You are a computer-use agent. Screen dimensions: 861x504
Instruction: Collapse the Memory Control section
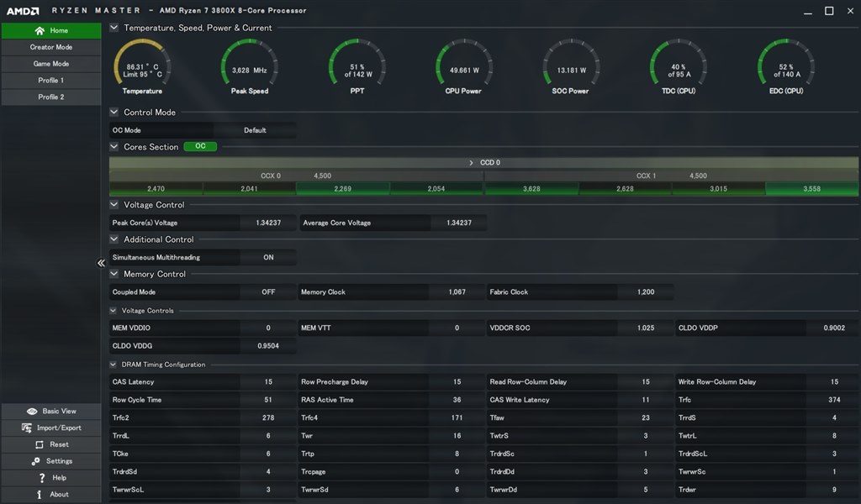coord(114,274)
